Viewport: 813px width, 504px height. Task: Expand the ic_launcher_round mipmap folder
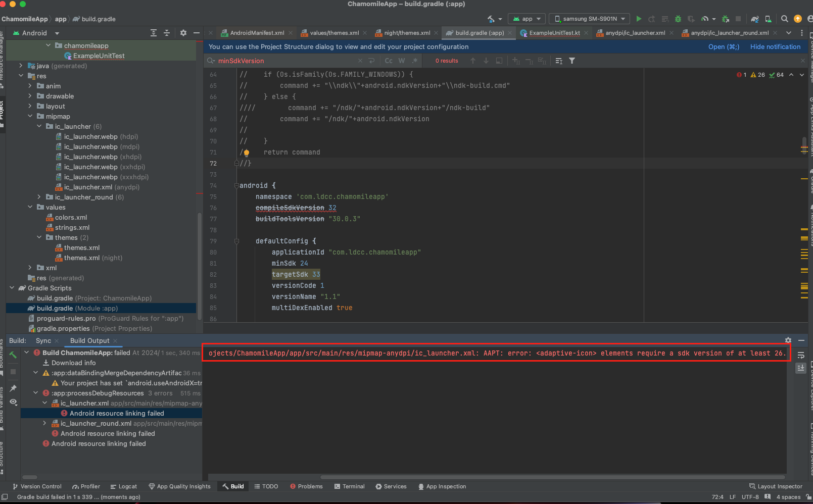click(x=39, y=197)
